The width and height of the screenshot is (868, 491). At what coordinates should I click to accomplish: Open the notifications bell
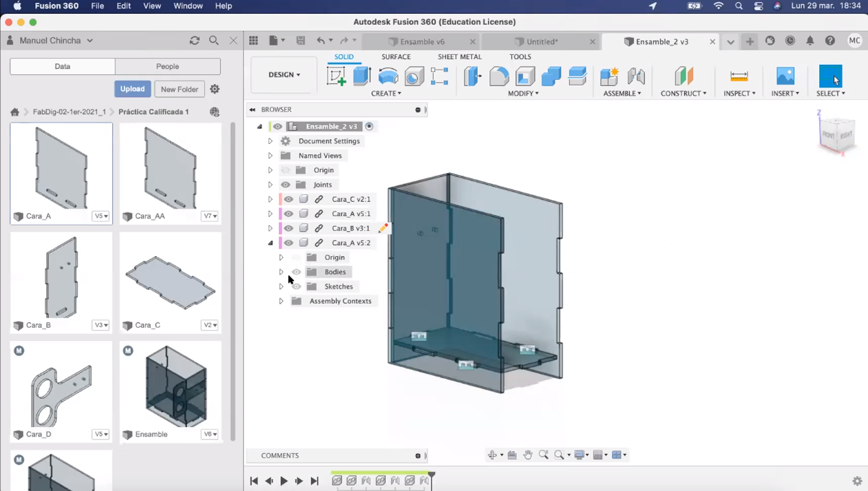click(x=810, y=41)
